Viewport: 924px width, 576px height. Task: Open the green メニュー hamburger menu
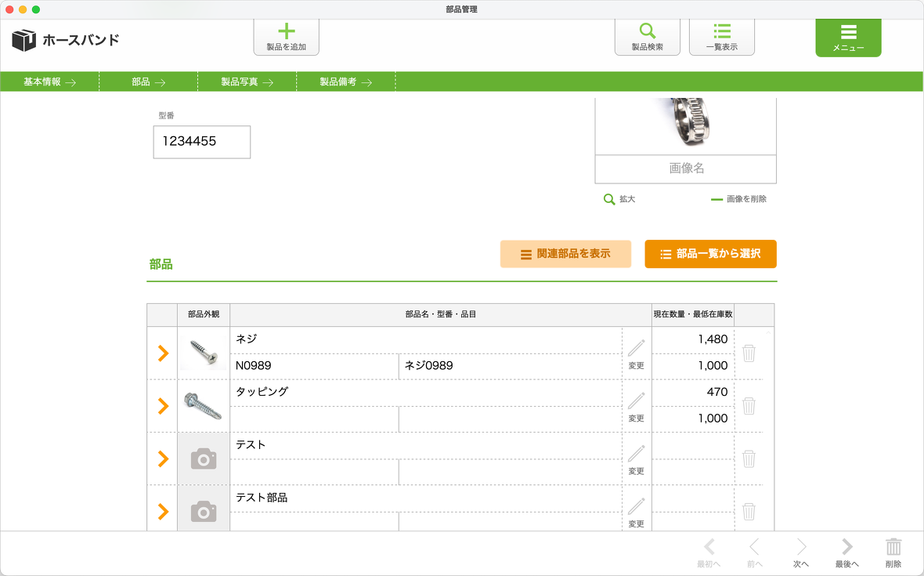[x=848, y=38]
